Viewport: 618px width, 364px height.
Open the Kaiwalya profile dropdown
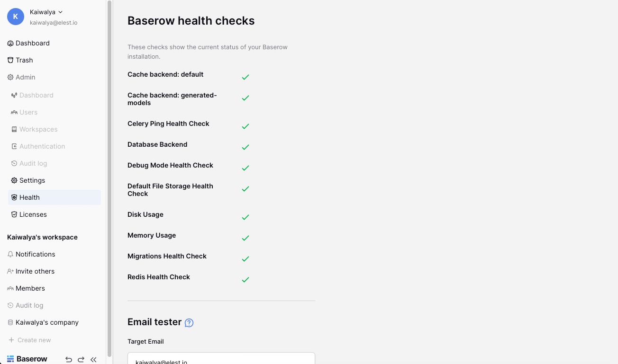pos(45,12)
